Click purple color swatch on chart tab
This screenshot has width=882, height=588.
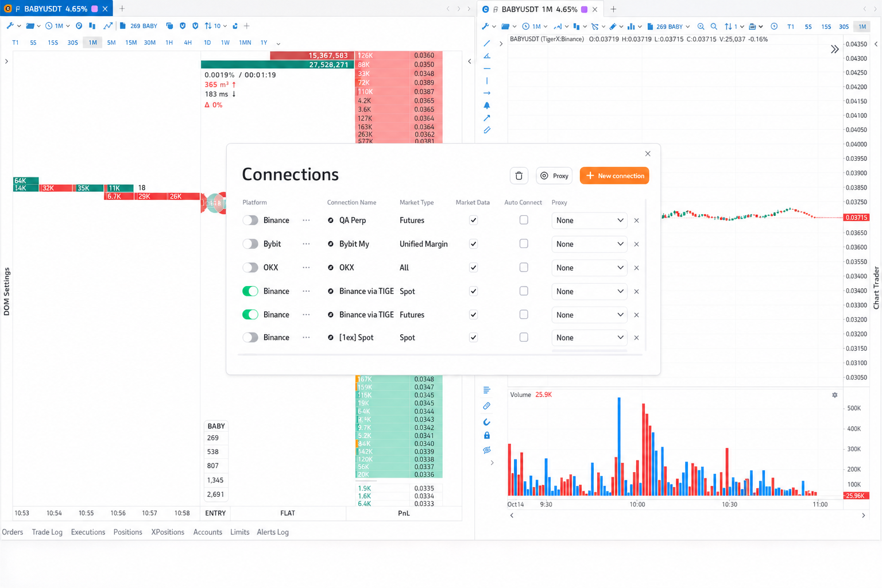(x=584, y=9)
